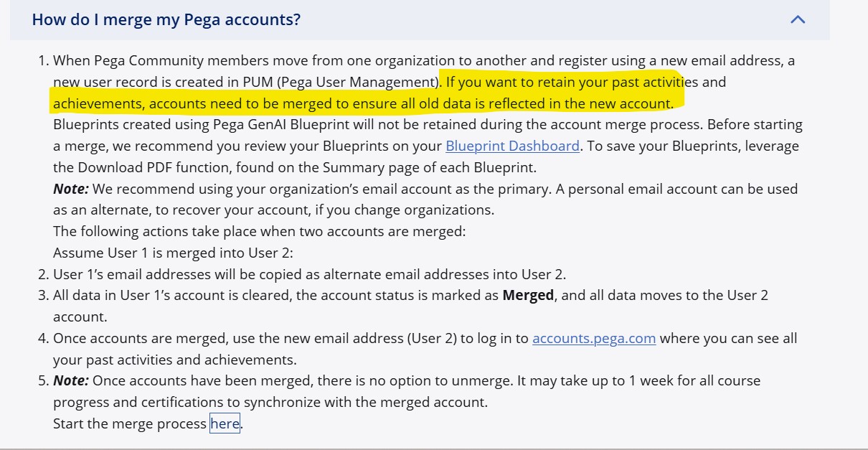Click the step about copying alternate email addresses

[x=308, y=274]
